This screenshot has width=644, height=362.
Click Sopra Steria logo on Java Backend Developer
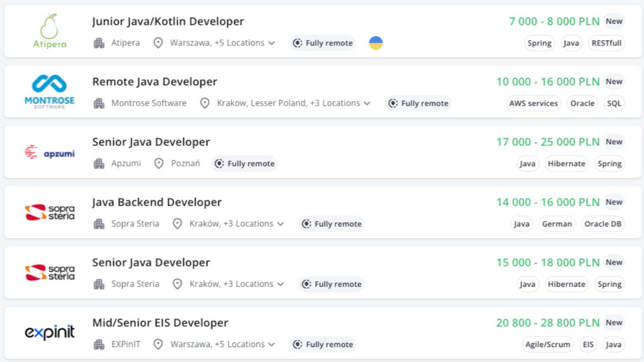(x=50, y=212)
